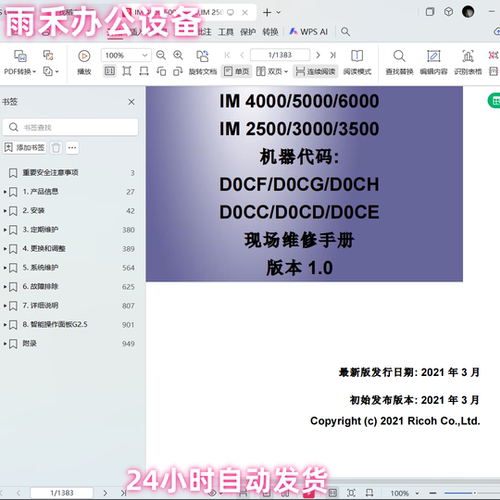500x500 pixels.
Task: Click the fit width icon in toolbar
Action: (144, 71)
